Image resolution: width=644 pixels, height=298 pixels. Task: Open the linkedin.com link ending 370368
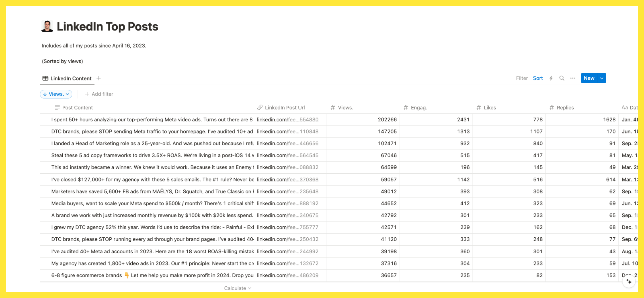[288, 180]
